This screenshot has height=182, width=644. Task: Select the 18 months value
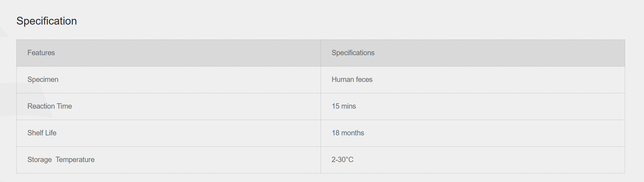348,133
